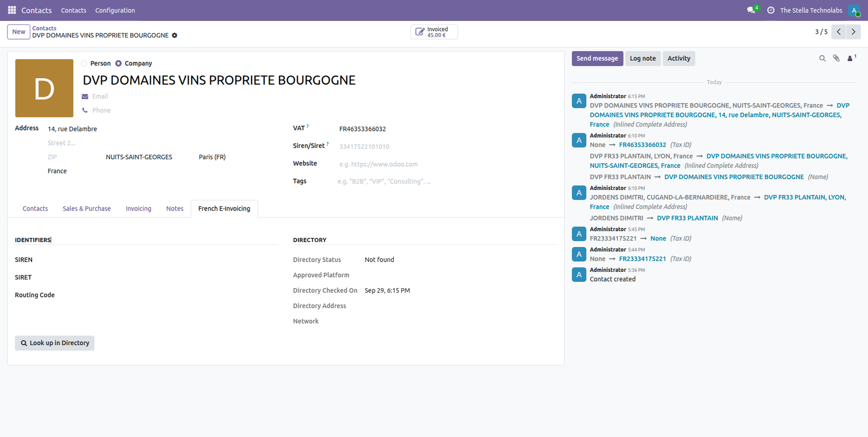Image resolution: width=868 pixels, height=437 pixels.
Task: Click the company switcher The Stella Technolabs
Action: (x=811, y=10)
